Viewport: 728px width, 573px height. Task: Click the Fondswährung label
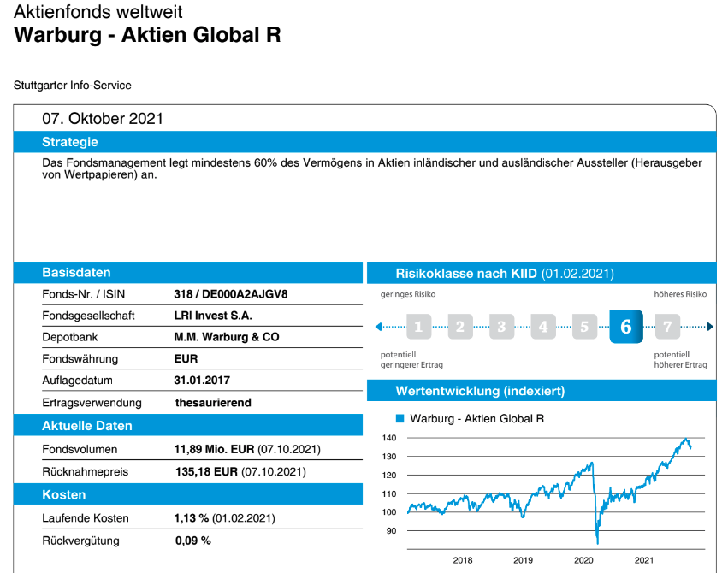(x=80, y=358)
